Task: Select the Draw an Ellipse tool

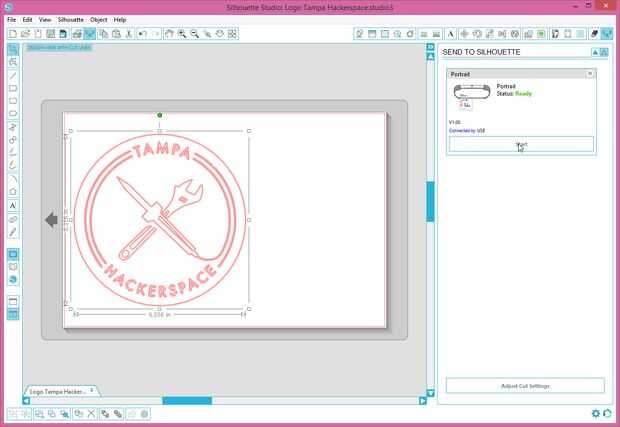Action: (x=13, y=113)
